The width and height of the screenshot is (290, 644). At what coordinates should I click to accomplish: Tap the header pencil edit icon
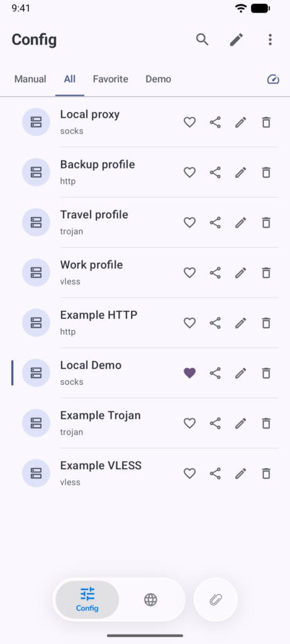tap(236, 40)
